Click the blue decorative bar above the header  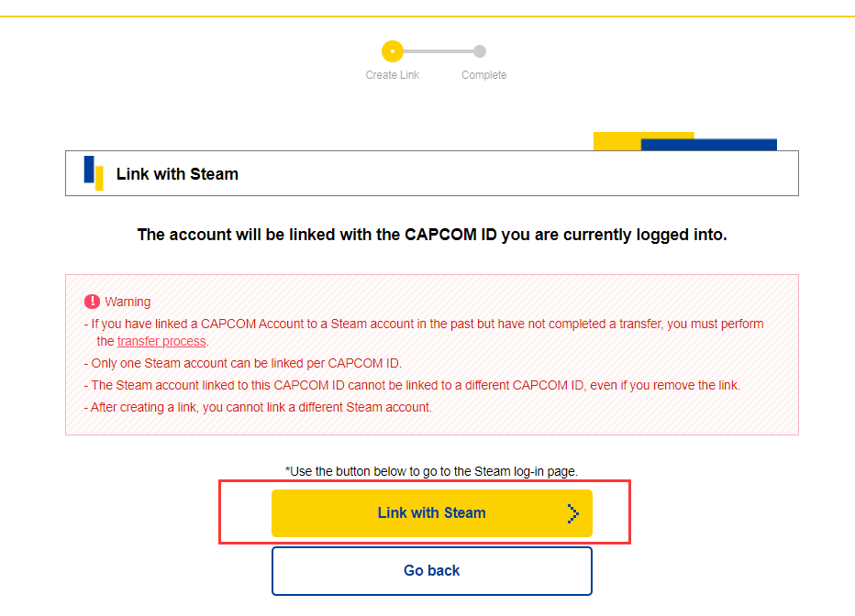pos(708,145)
